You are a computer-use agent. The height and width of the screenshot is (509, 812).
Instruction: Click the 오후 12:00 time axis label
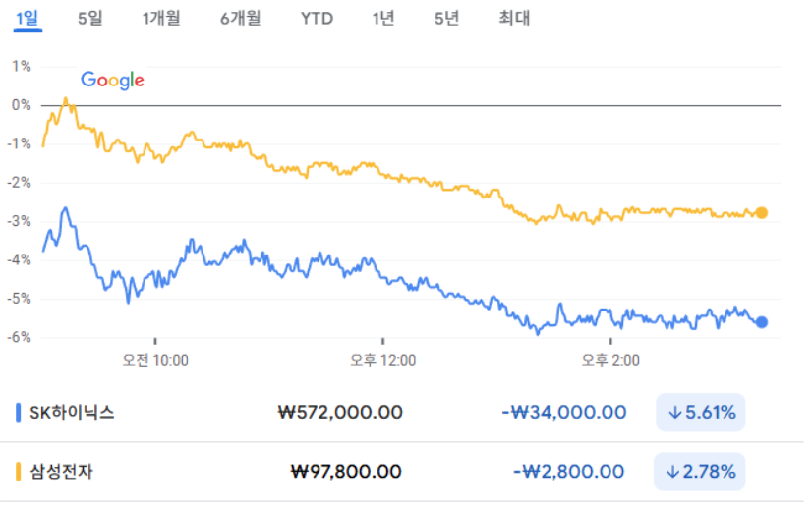(x=383, y=361)
